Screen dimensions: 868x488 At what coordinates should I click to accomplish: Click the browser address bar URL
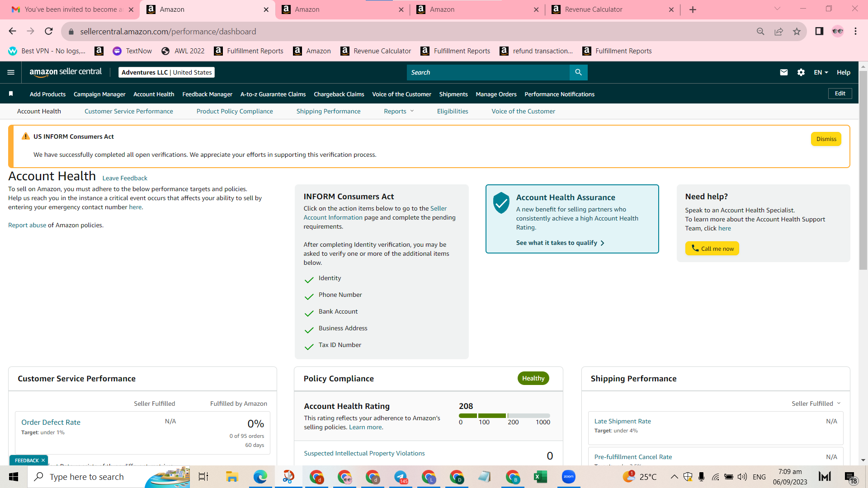168,32
